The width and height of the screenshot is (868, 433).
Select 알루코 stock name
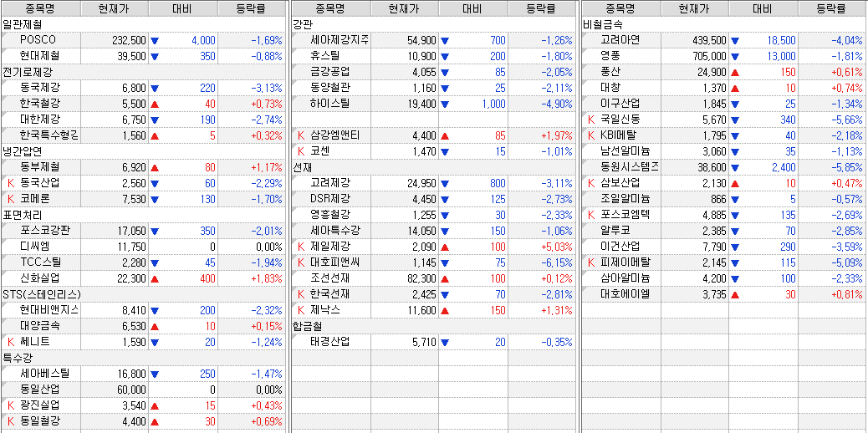(x=615, y=231)
